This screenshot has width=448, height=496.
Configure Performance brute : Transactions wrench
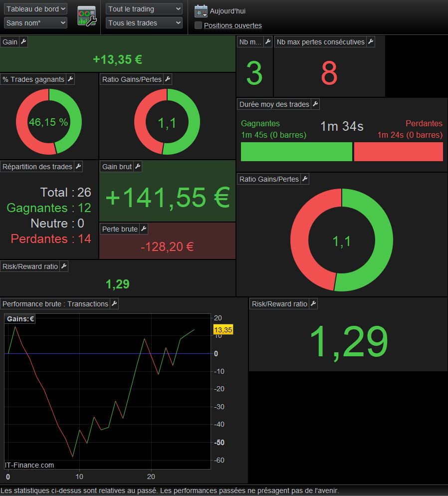114,304
